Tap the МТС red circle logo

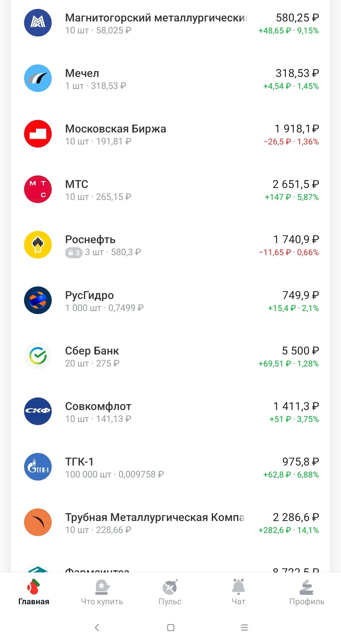click(x=38, y=189)
